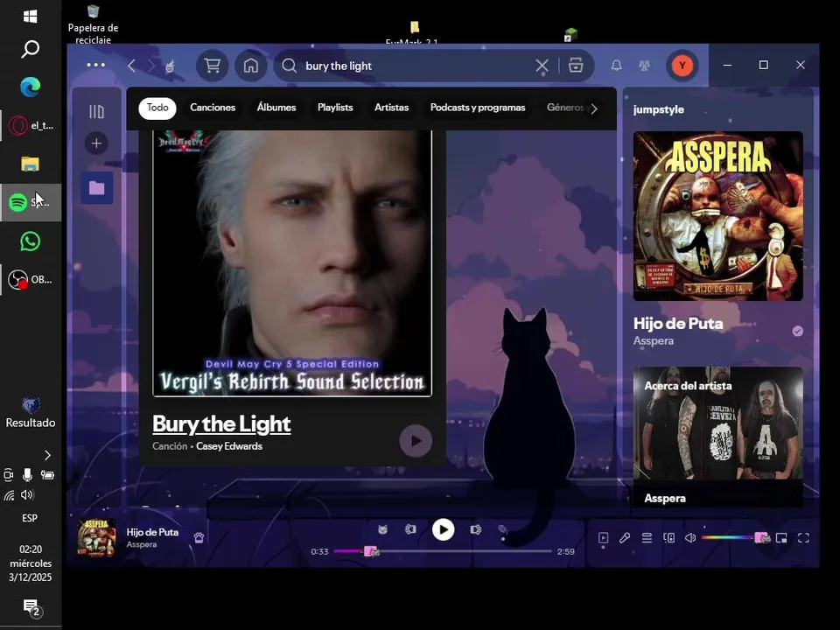The image size is (840, 630).
Task: Expand hidden system tray icons
Action: coord(47,455)
